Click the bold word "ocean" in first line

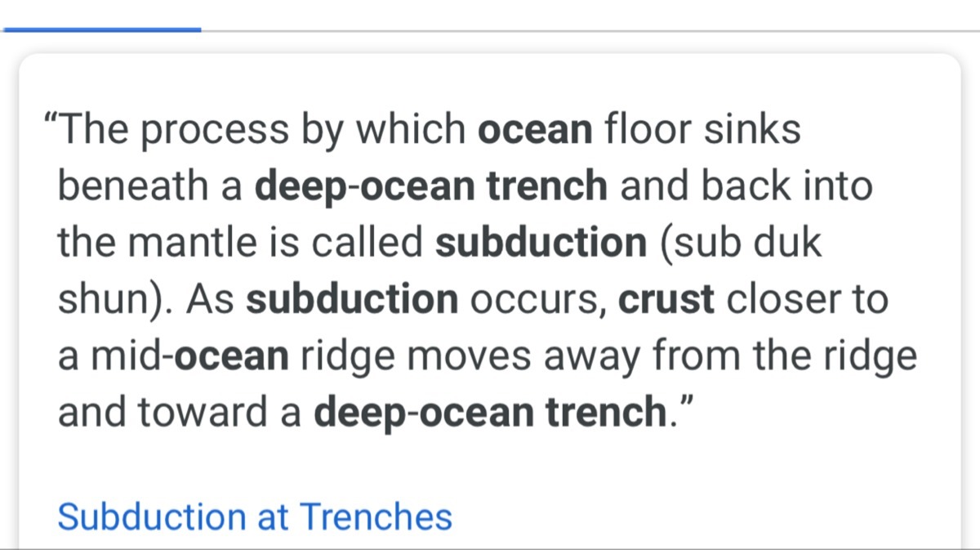click(x=535, y=130)
